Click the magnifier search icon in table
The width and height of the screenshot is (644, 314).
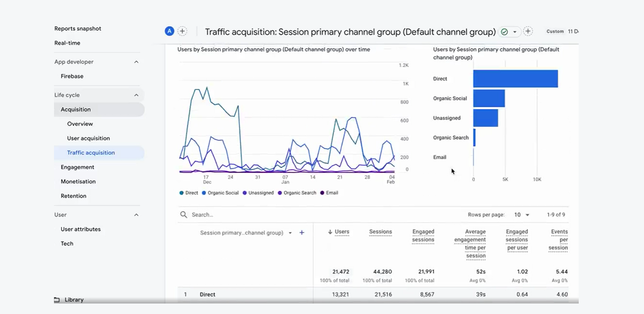point(184,215)
